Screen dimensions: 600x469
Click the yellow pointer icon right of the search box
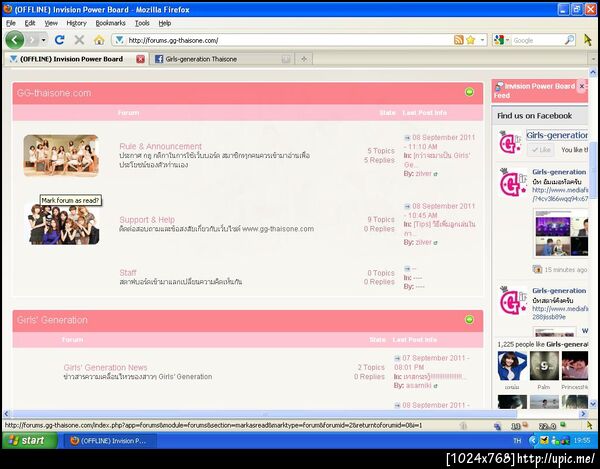point(588,40)
